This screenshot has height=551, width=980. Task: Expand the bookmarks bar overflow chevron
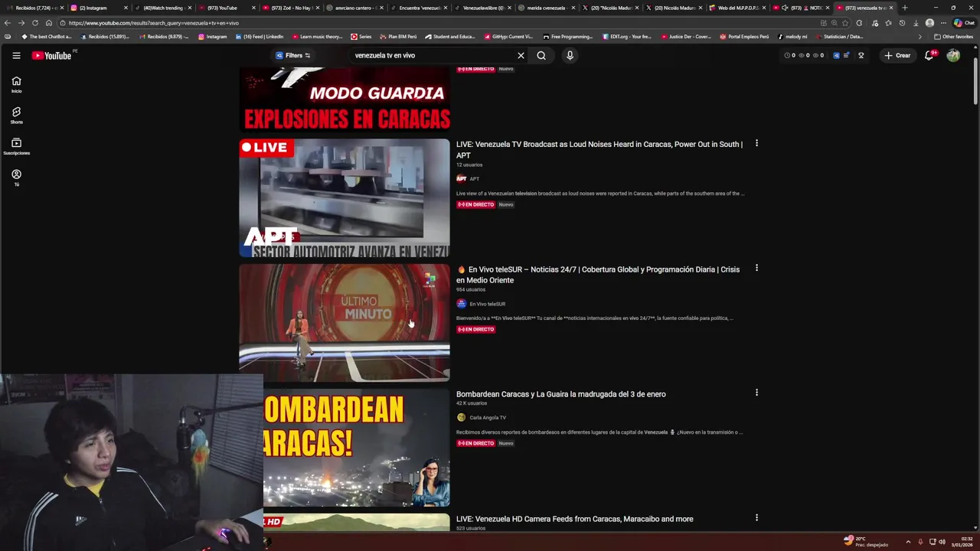click(x=920, y=37)
